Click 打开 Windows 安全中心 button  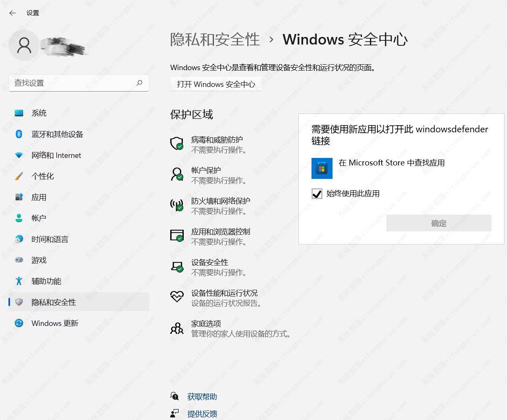point(215,84)
